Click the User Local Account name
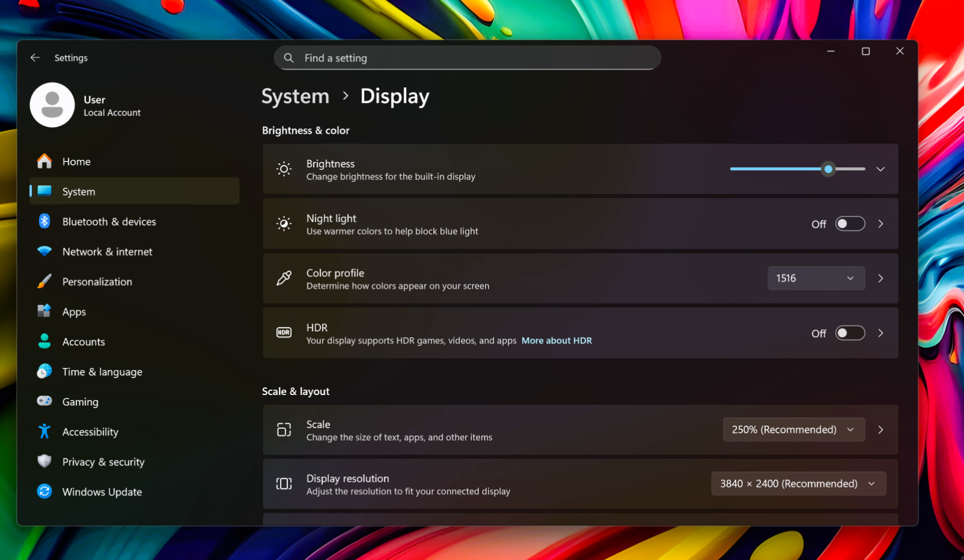 coord(112,105)
